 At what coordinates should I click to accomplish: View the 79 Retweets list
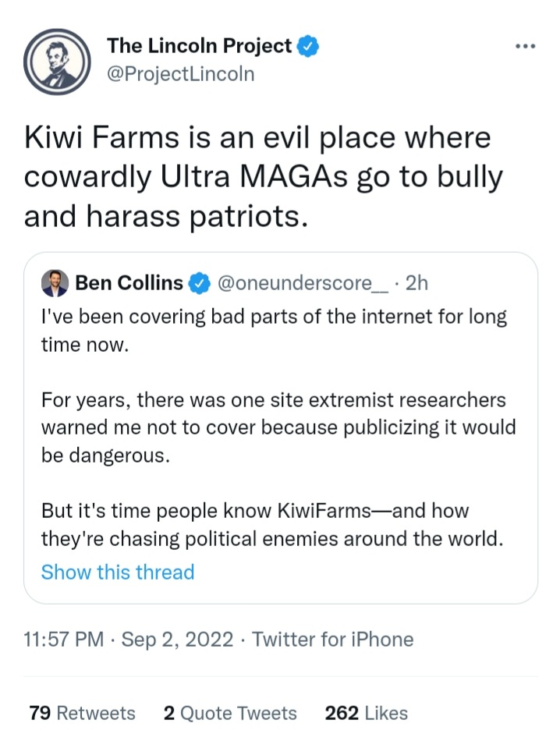[x=83, y=713]
